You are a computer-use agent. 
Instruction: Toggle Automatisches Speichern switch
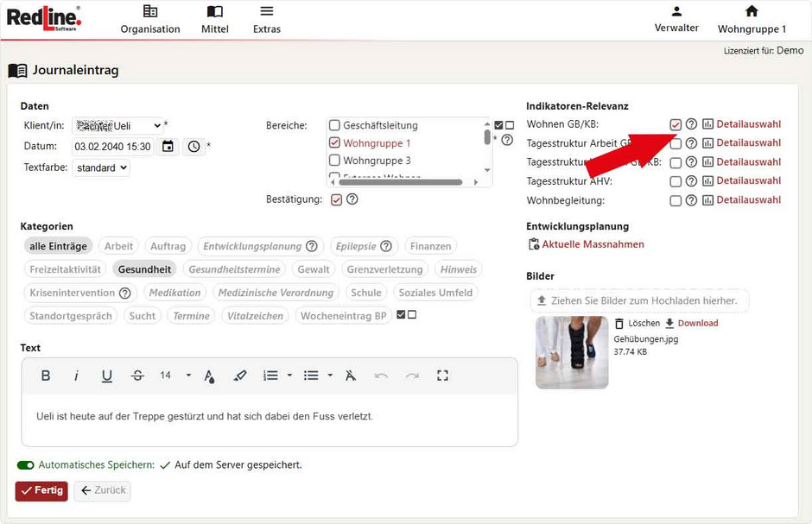26,465
